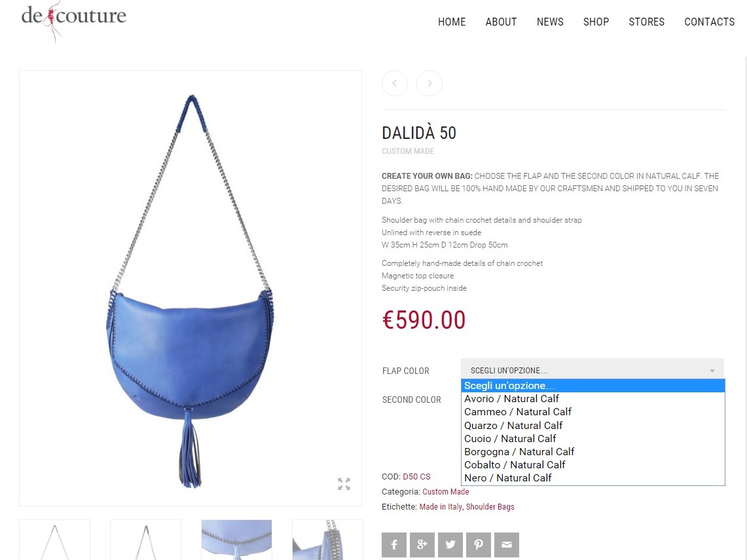Share the bag on Facebook
The height and width of the screenshot is (560, 747).
(394, 545)
